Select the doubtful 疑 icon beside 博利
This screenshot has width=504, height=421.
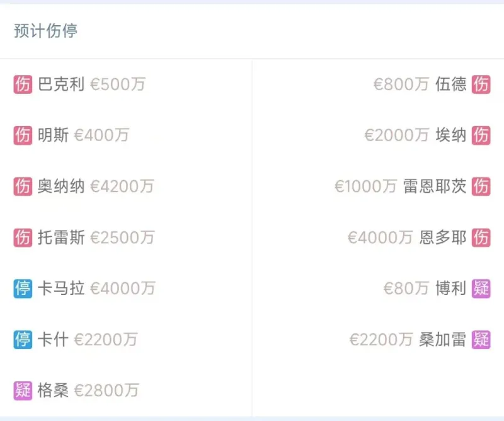[x=481, y=288]
